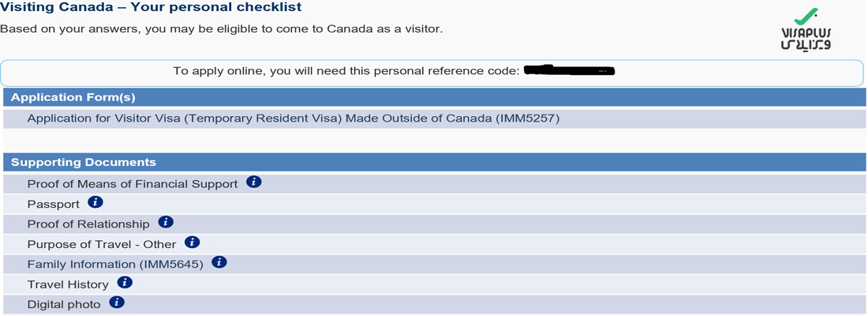868x316 pixels.
Task: Select Proof of Means of Financial Support row
Action: tap(132, 183)
